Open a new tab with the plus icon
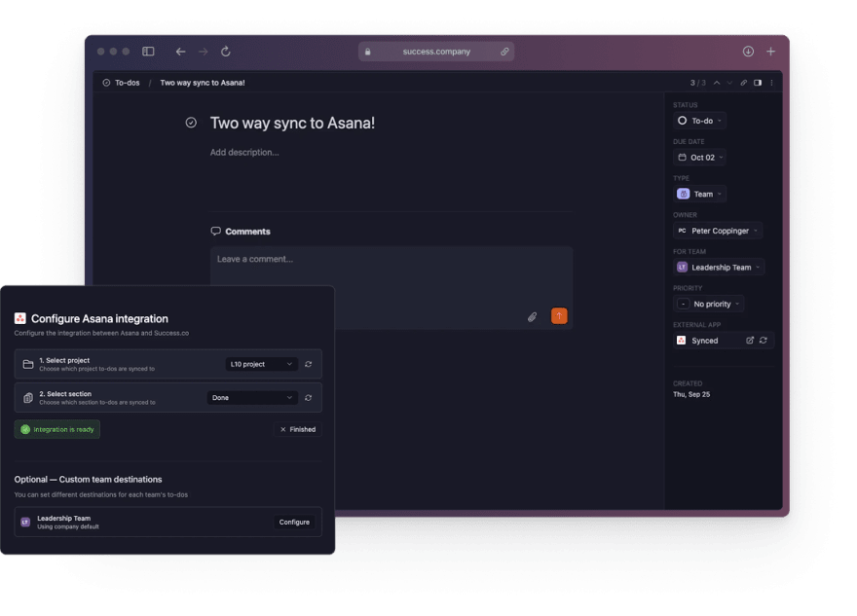The width and height of the screenshot is (857, 616). coord(770,52)
